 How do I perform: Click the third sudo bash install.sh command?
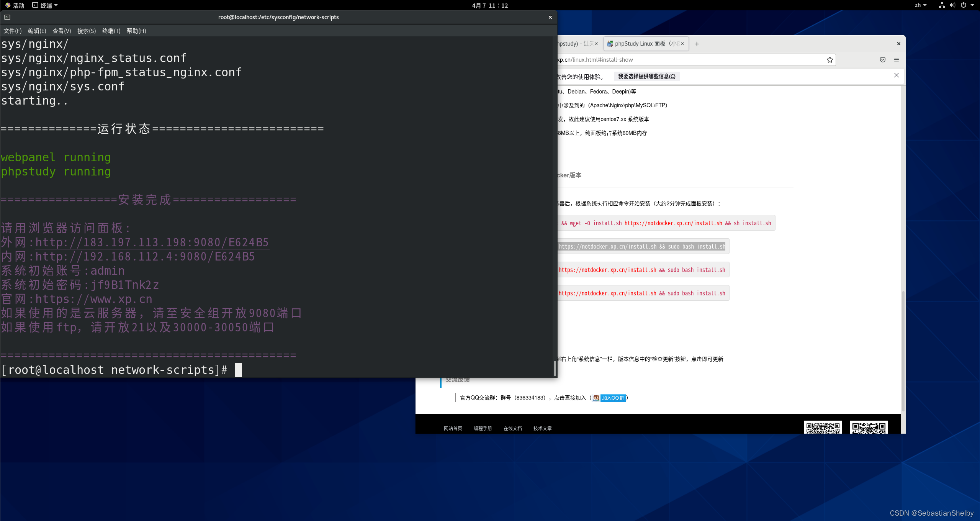[643, 270]
